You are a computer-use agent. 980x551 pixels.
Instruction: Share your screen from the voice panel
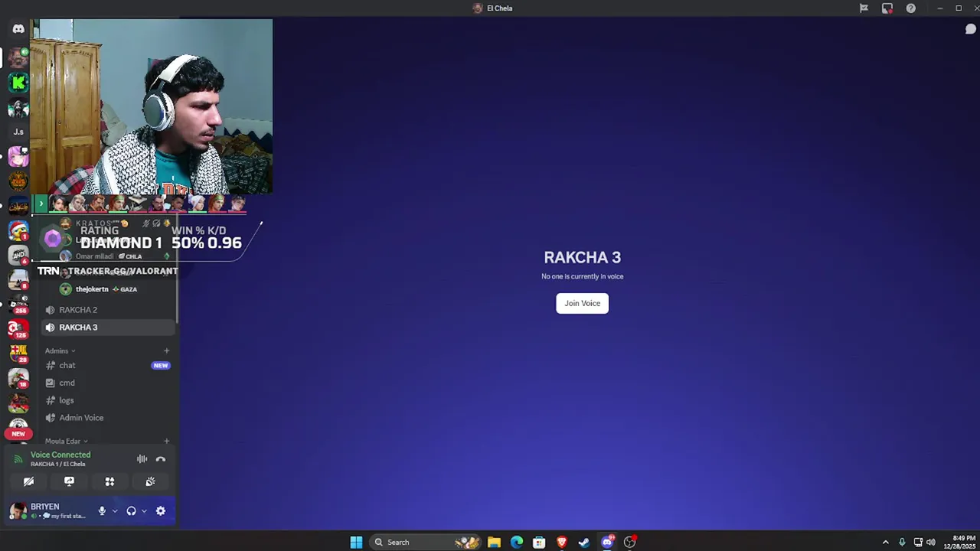click(x=69, y=481)
